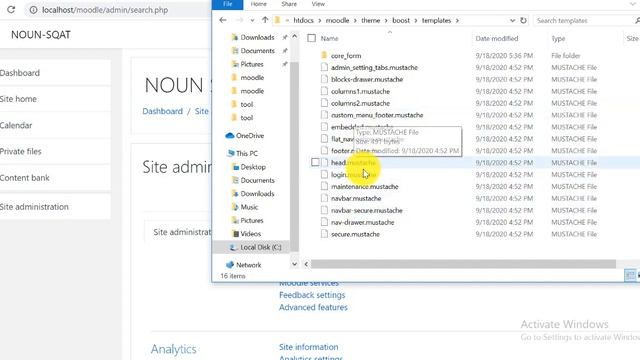
Task: Tick the checkbox beside head.mustache
Action: 315,162
